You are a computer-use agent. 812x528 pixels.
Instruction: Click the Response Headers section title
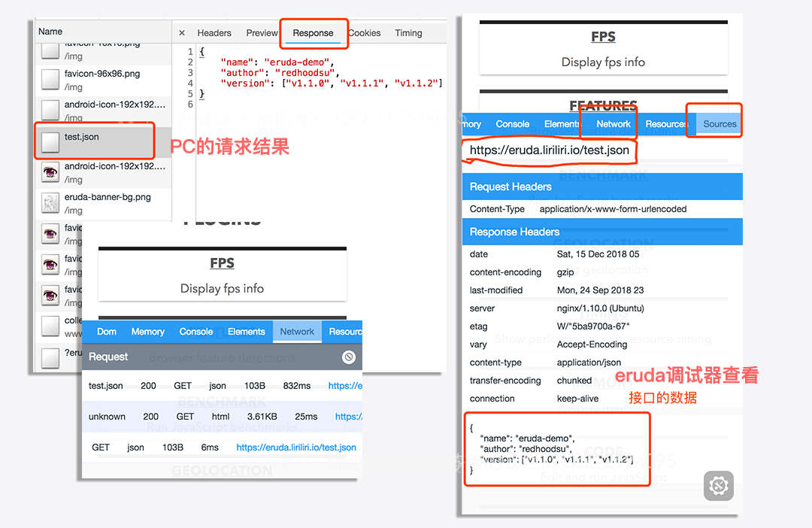(514, 232)
